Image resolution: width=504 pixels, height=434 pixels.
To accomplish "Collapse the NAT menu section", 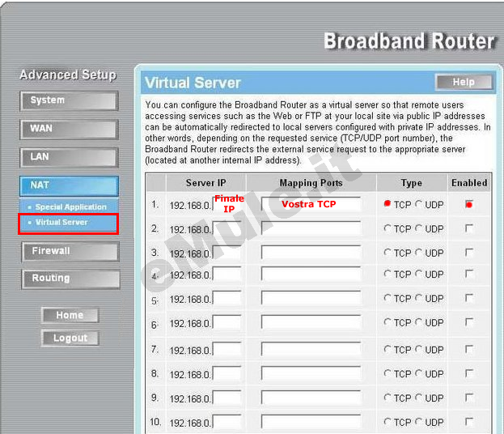I will point(69,185).
